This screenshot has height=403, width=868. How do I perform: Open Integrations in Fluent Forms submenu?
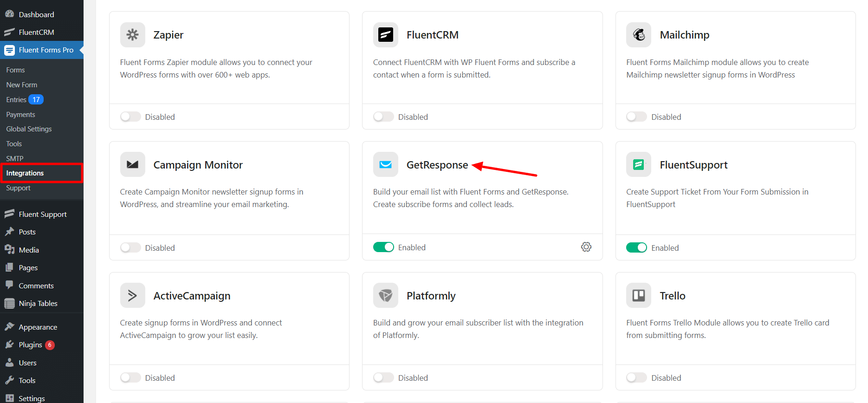click(25, 173)
